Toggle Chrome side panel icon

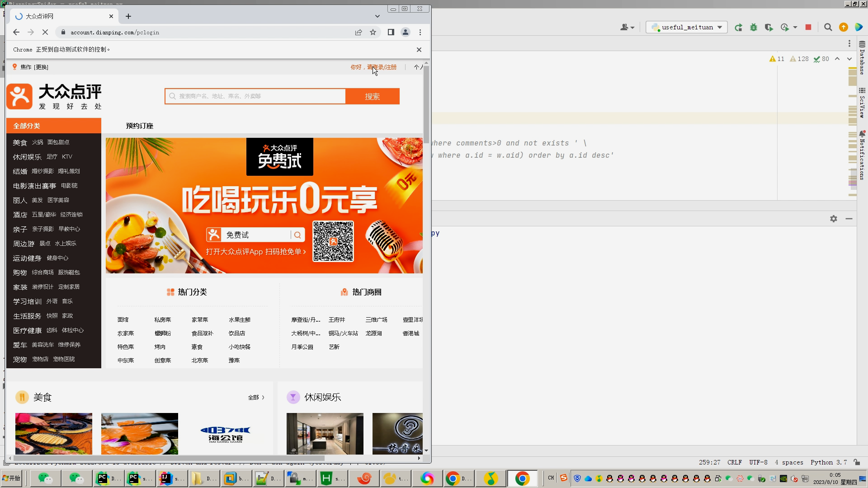(391, 32)
